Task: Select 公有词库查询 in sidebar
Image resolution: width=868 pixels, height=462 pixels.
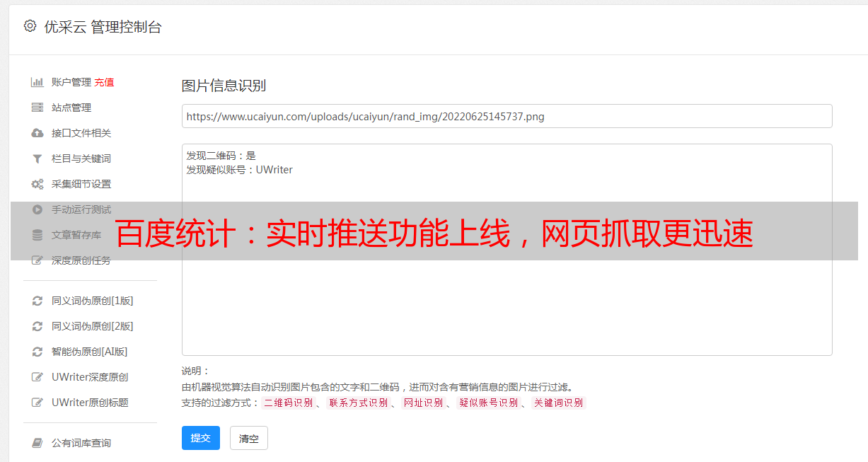Action: pyautogui.click(x=81, y=443)
